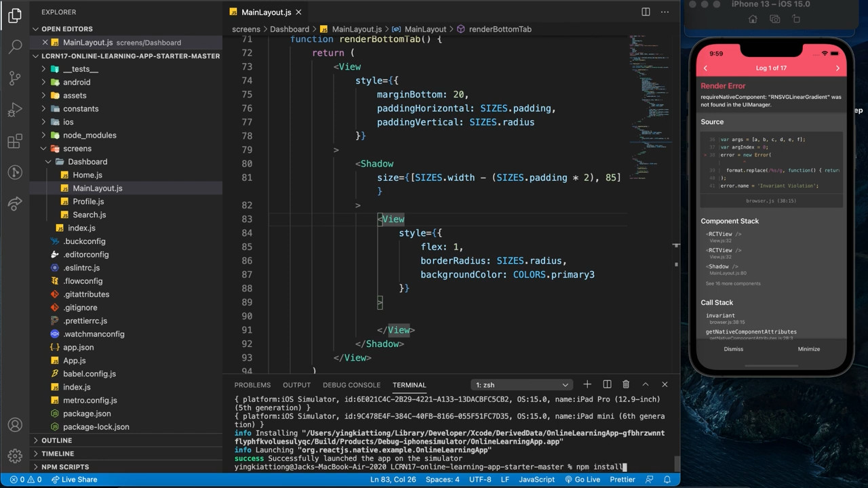868x488 pixels.
Task: Switch to the Output tab
Action: (296, 385)
